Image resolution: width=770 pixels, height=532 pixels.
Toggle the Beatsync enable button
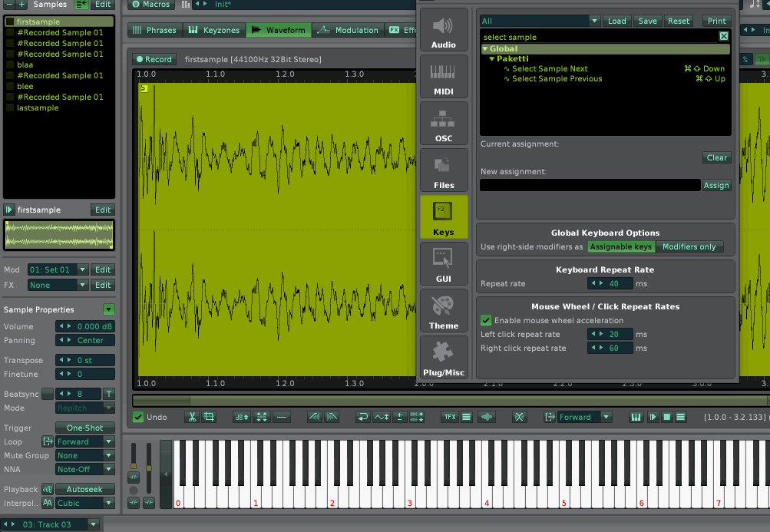pos(48,394)
